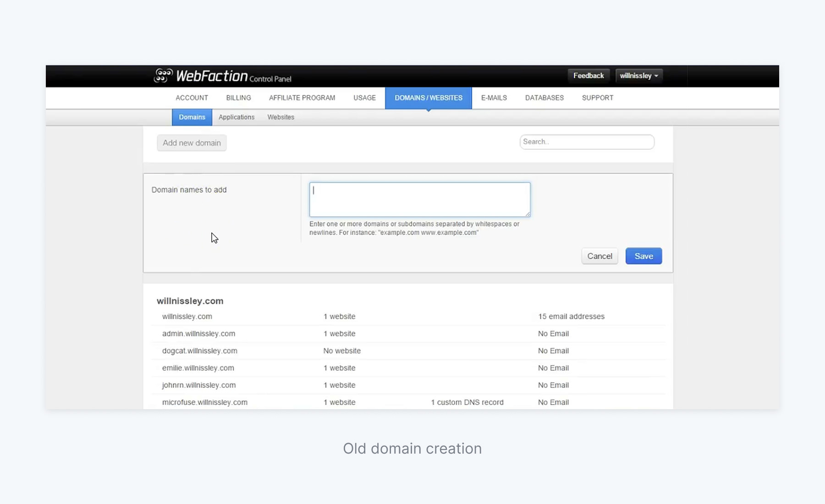Switch to the Websites sub-tab
The height and width of the screenshot is (504, 825).
coord(281,117)
